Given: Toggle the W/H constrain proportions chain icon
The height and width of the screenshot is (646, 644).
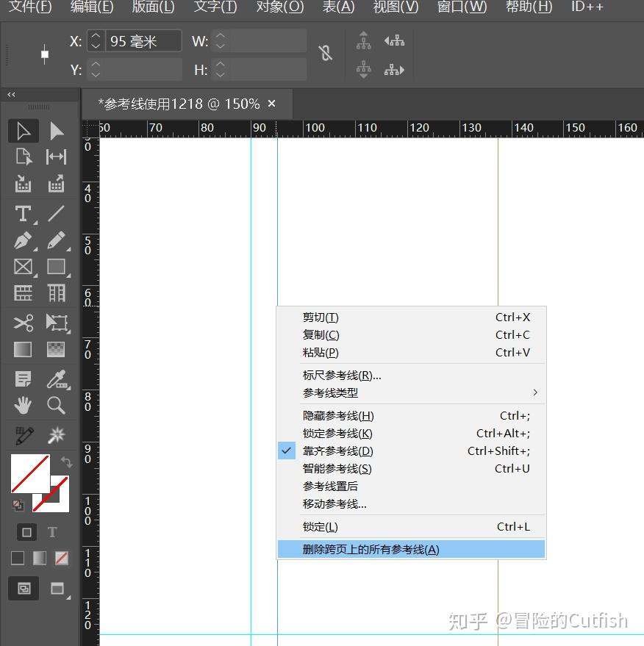Looking at the screenshot, I should point(326,53).
